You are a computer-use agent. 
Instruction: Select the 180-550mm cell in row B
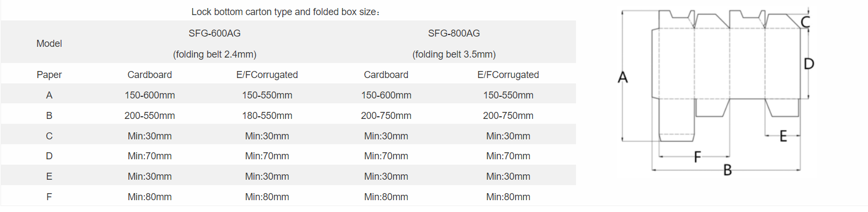click(267, 116)
